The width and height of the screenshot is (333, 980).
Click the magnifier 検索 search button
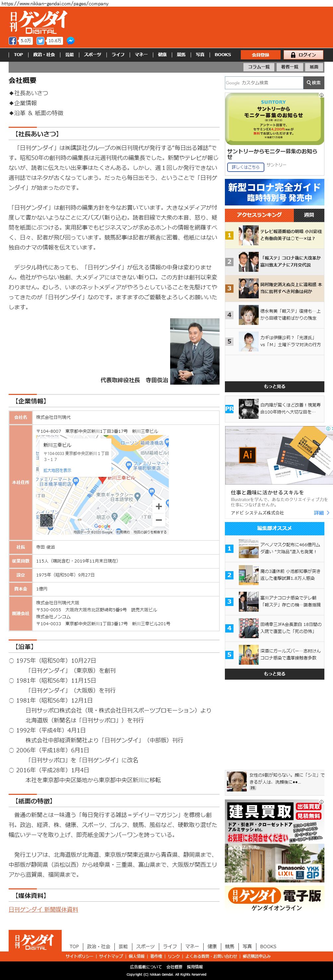point(314,83)
